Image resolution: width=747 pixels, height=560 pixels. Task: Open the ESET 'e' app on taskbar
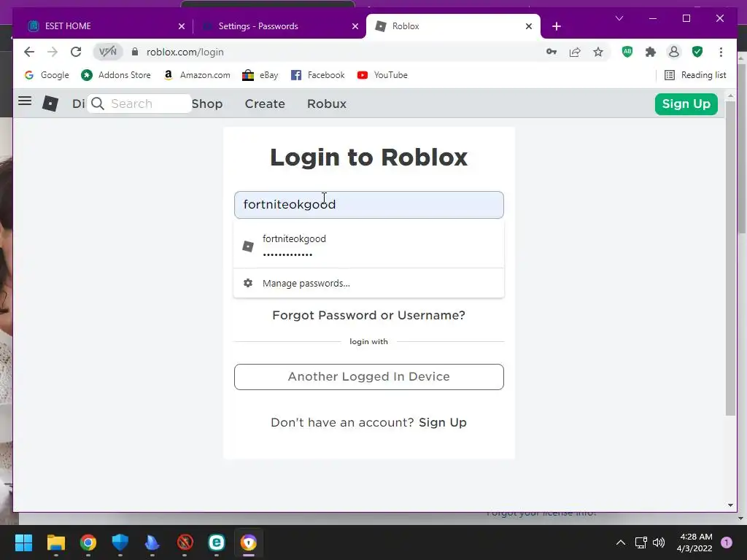pyautogui.click(x=217, y=542)
